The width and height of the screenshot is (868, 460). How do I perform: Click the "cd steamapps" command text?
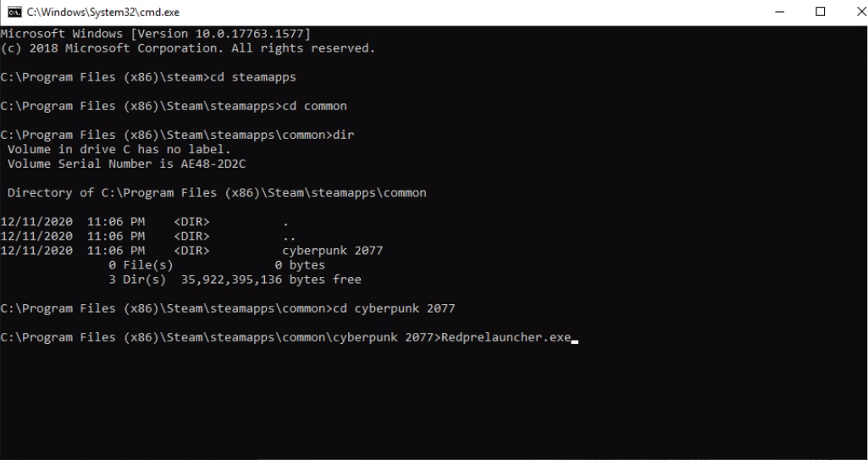[252, 77]
